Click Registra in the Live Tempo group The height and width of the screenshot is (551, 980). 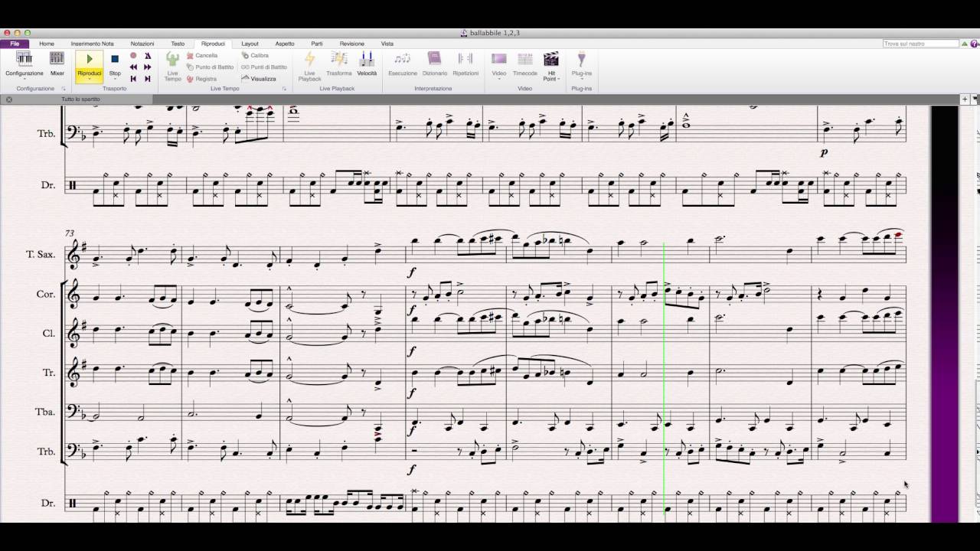click(x=201, y=79)
